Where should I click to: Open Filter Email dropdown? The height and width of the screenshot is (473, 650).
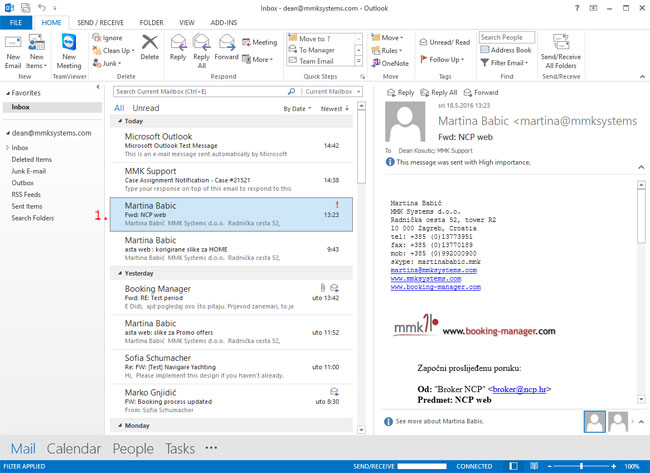click(504, 63)
